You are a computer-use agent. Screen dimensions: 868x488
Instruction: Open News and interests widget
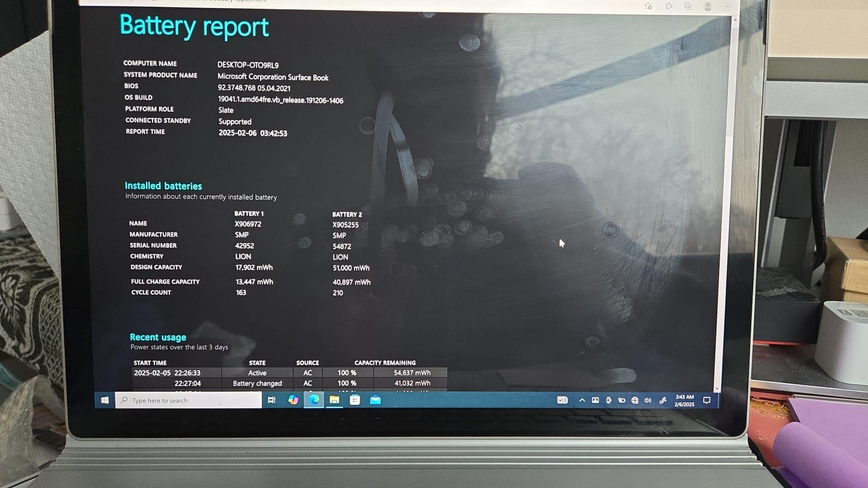pos(562,400)
